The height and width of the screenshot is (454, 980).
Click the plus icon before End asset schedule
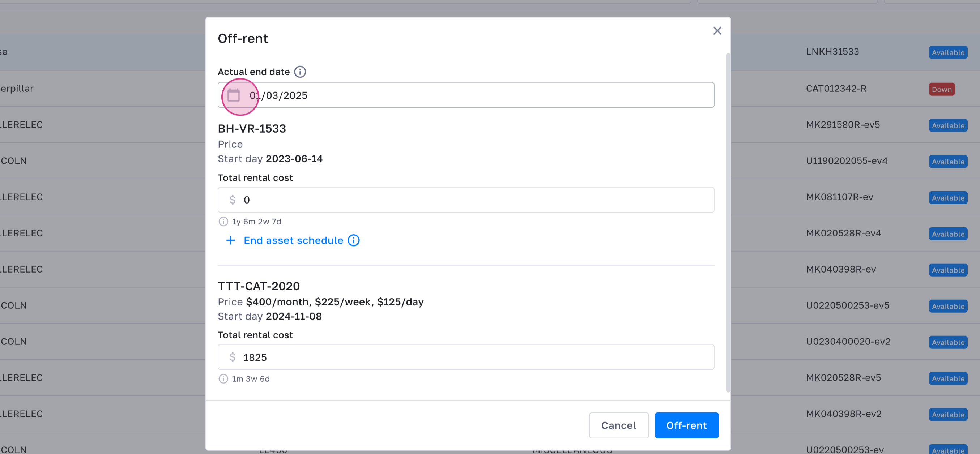(x=231, y=240)
